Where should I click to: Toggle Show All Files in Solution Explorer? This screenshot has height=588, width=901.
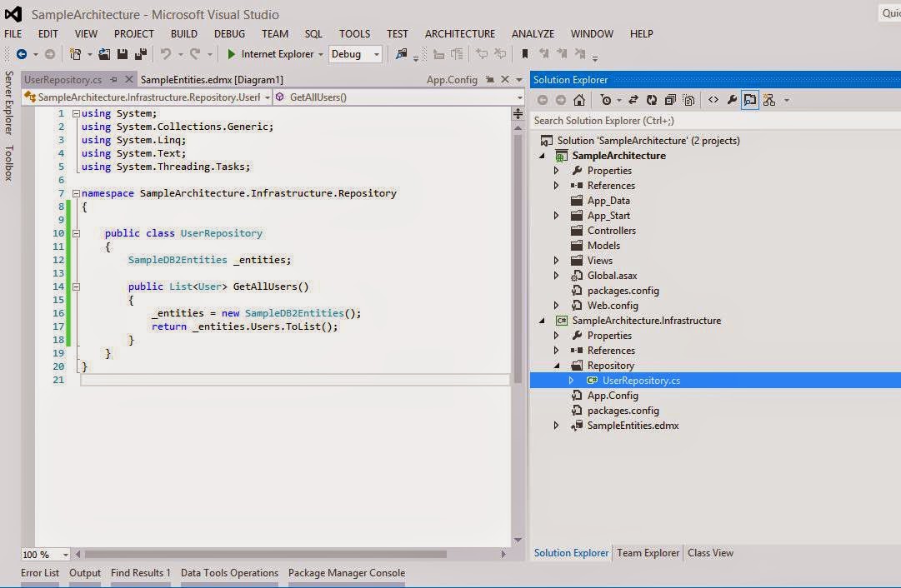[x=689, y=99]
